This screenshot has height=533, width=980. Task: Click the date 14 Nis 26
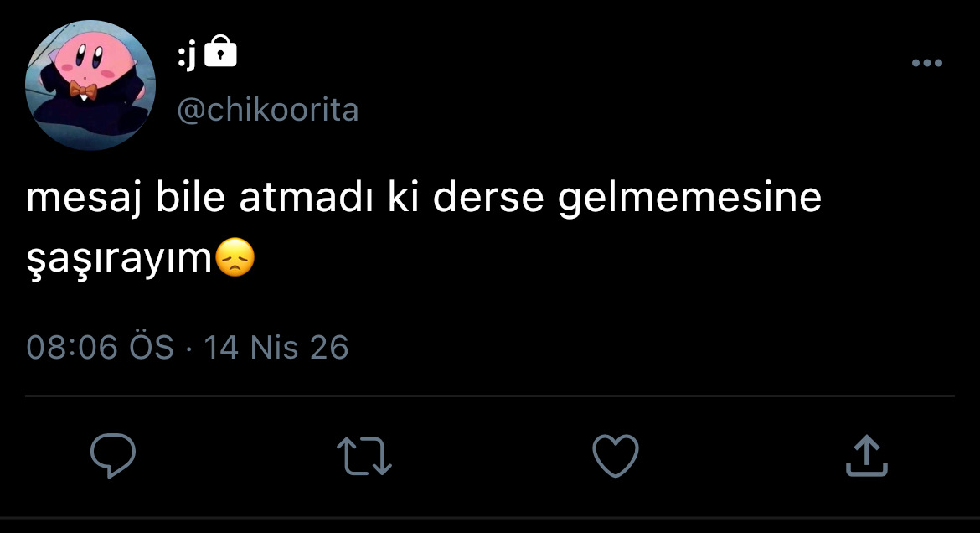(276, 347)
